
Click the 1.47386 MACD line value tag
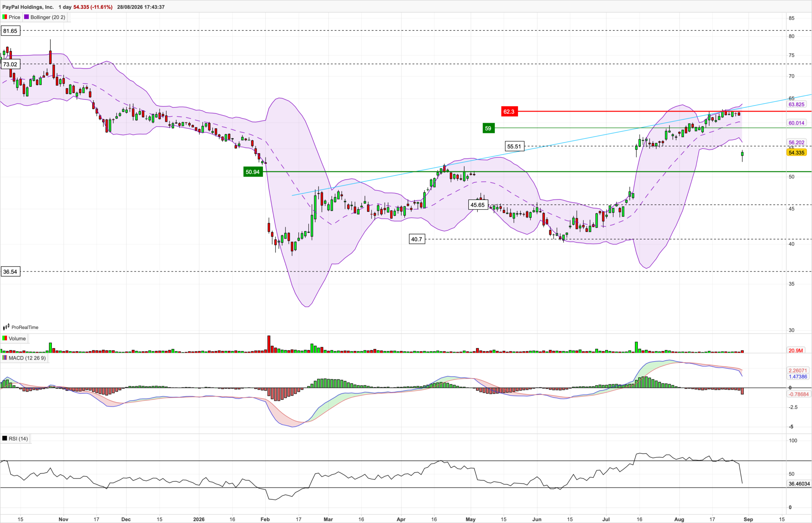point(798,376)
